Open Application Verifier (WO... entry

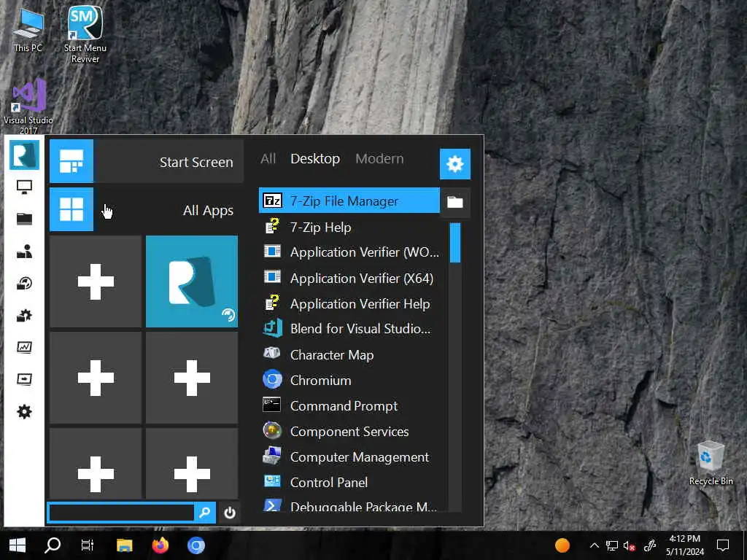(x=349, y=252)
